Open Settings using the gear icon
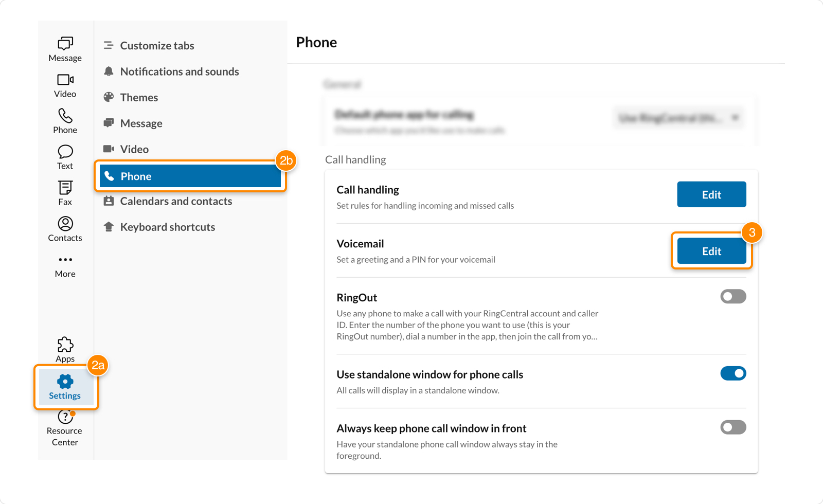Viewport: 823px width, 504px height. (x=65, y=386)
